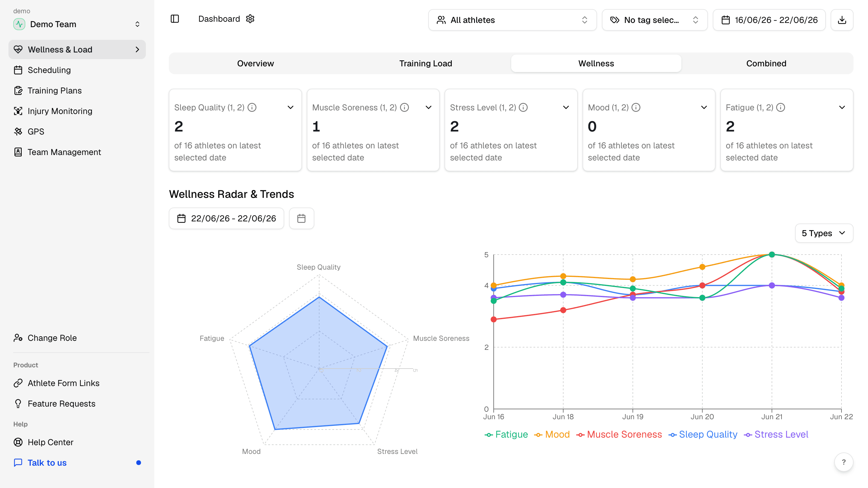
Task: Open the 5 Types dropdown
Action: tap(824, 233)
